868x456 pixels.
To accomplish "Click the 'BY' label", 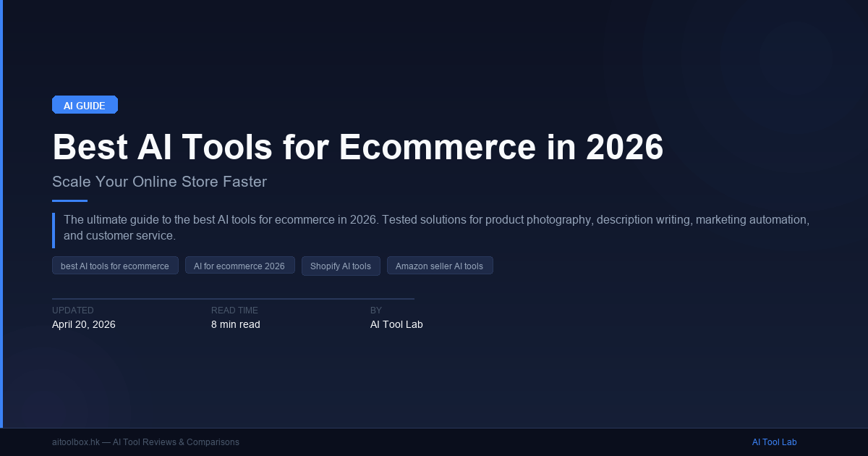I will (x=376, y=311).
